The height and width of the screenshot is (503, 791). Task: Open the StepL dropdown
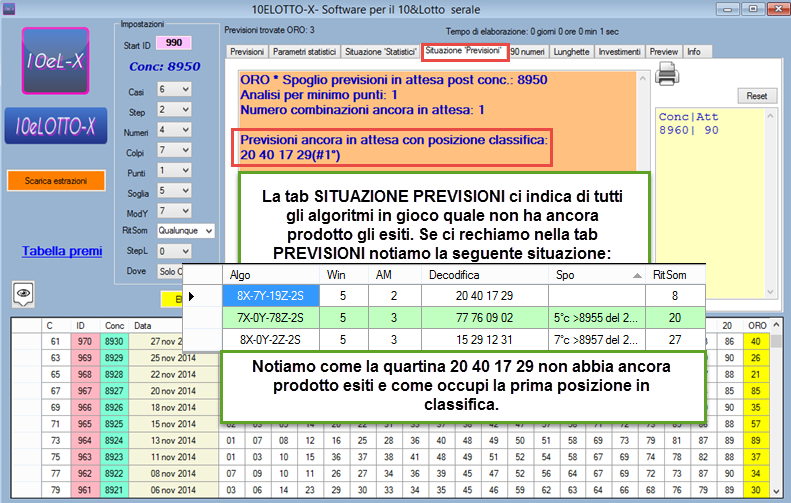click(174, 251)
